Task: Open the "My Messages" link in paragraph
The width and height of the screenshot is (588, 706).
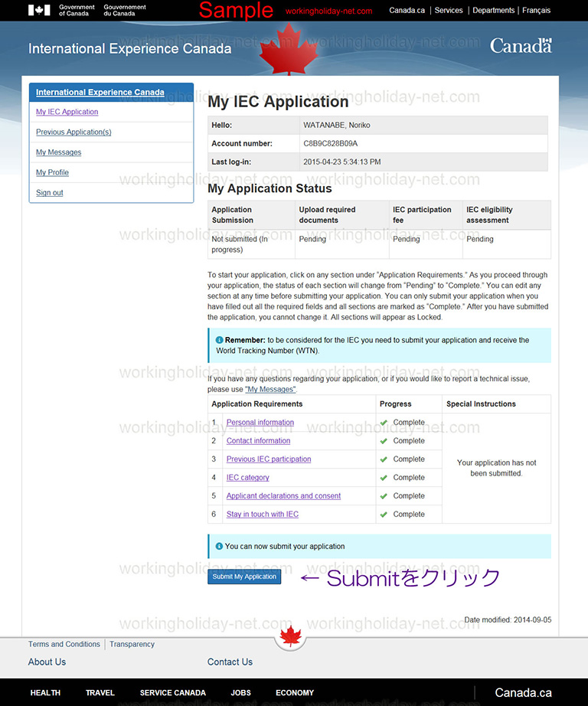Action: [x=270, y=390]
